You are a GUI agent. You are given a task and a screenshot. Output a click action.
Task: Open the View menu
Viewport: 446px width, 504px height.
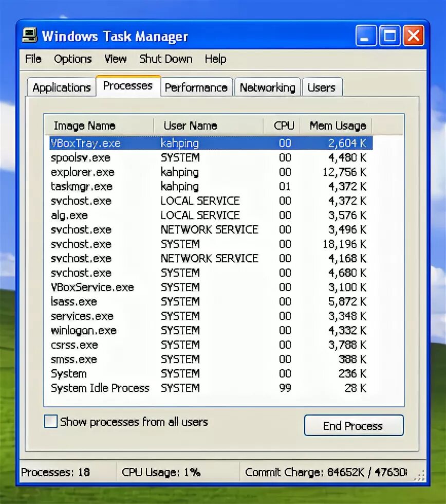pos(116,59)
